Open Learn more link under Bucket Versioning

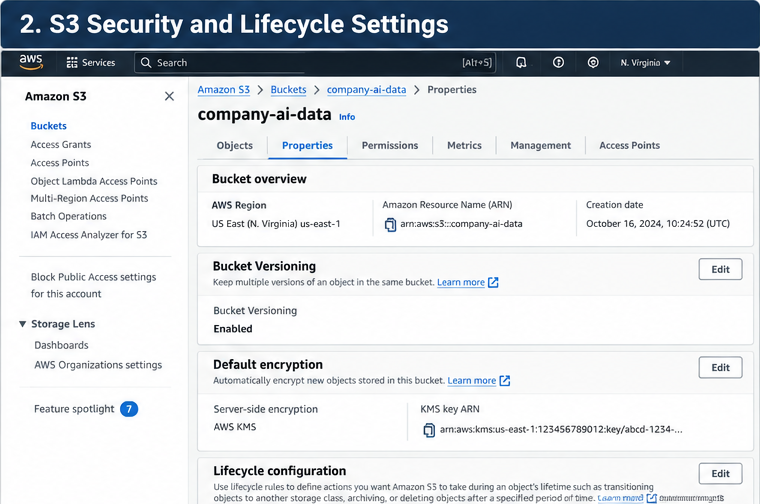tap(460, 282)
